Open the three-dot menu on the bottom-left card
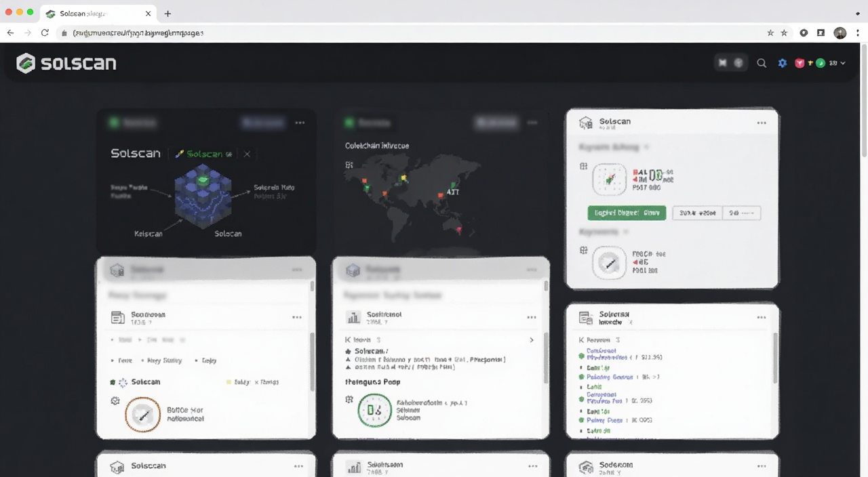This screenshot has height=477, width=868. click(x=299, y=466)
